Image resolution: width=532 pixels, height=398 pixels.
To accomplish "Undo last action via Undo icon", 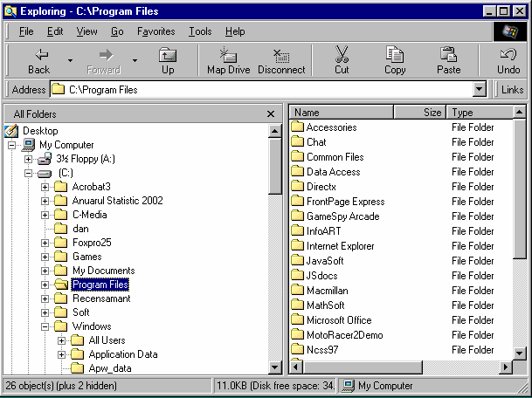I will click(508, 54).
